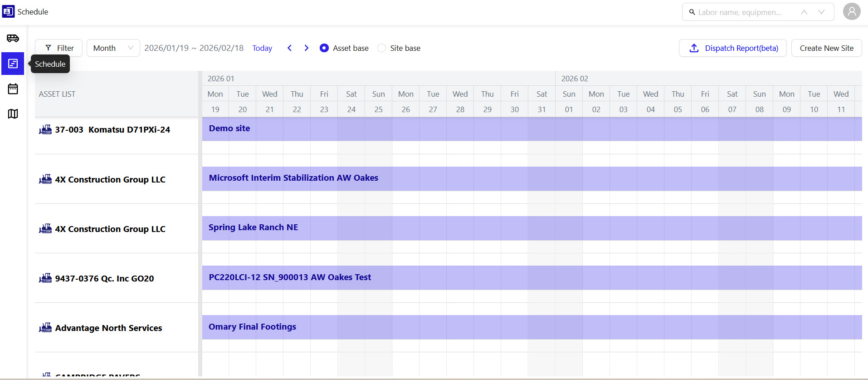The height and width of the screenshot is (380, 868).
Task: Select Advantage North Services asset row
Action: 117,327
